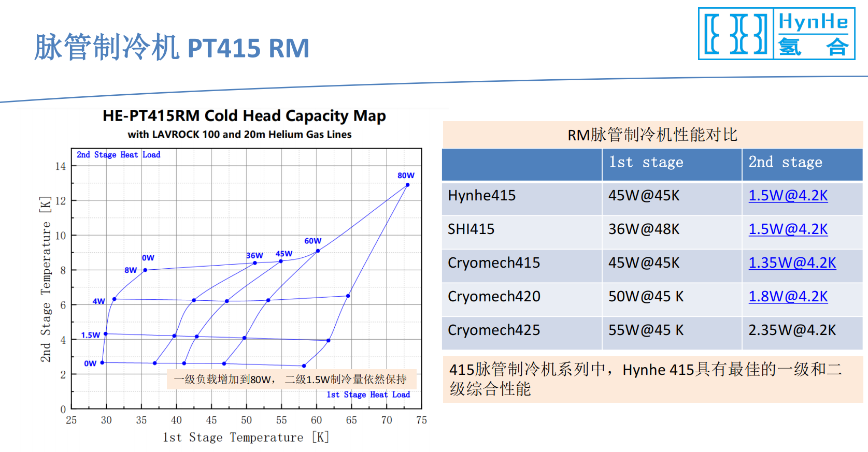This screenshot has width=868, height=452.
Task: Click the "2nd Stage Temperature [K]" y-axis title
Action: pos(46,279)
